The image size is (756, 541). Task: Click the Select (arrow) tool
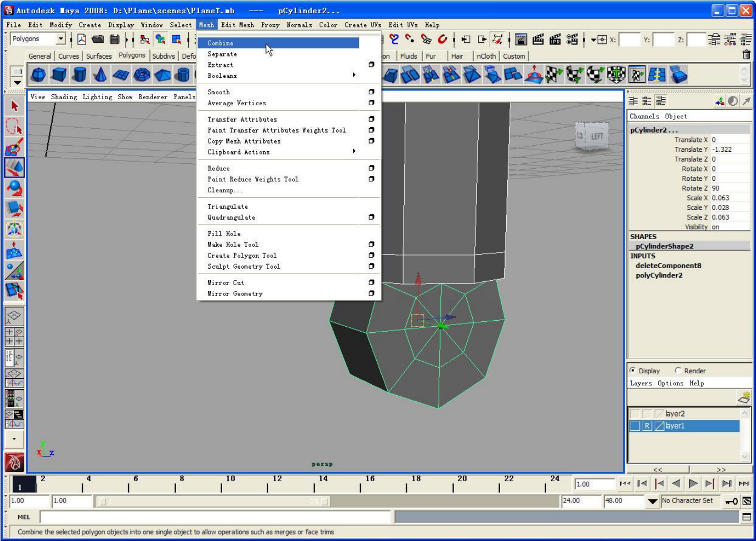(x=14, y=106)
